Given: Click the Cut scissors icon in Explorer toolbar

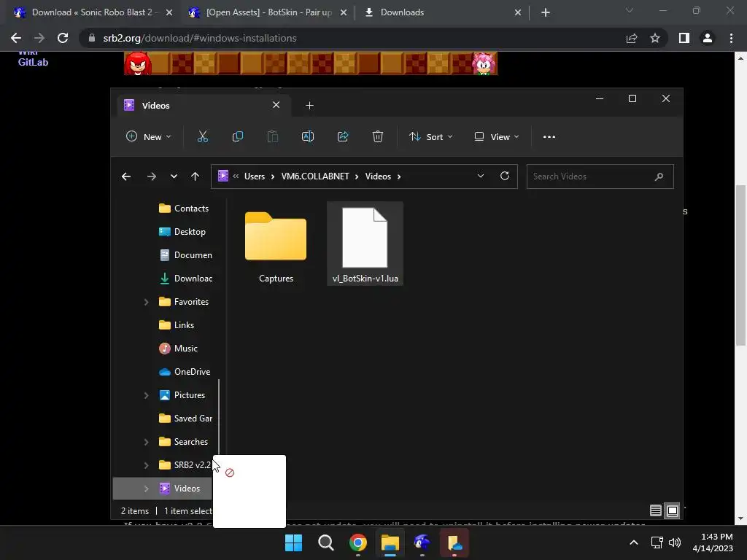Looking at the screenshot, I should click(x=203, y=136).
